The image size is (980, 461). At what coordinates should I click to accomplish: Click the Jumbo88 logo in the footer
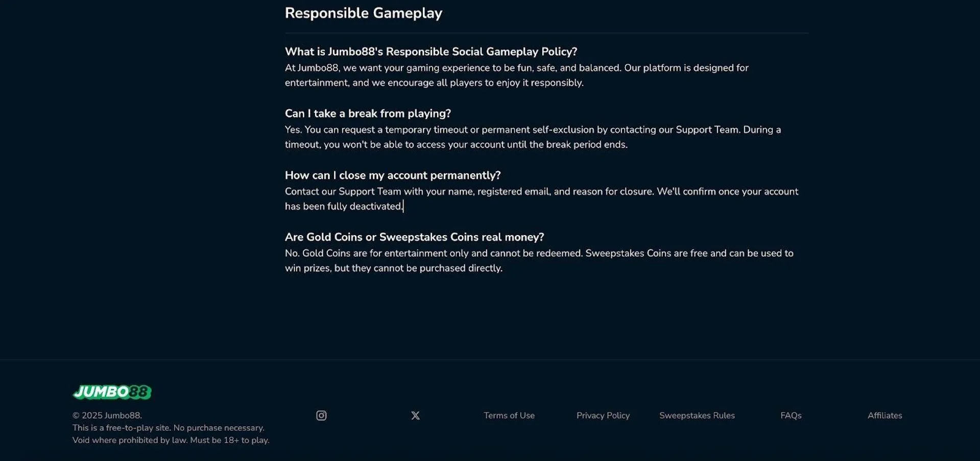112,392
